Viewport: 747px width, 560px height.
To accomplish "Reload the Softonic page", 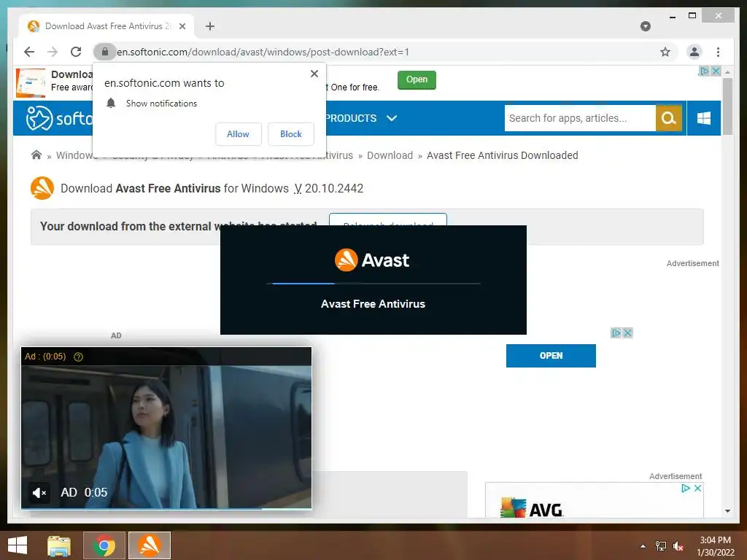I will click(x=76, y=52).
